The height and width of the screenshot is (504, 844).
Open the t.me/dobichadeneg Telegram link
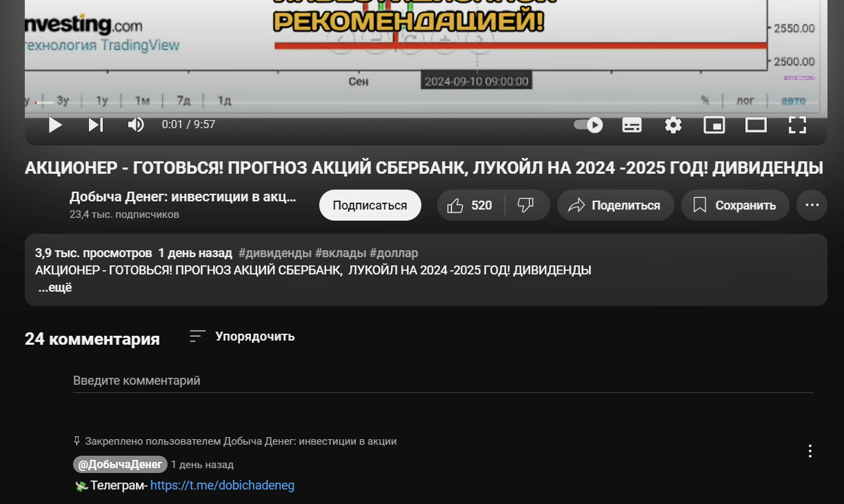click(x=222, y=485)
